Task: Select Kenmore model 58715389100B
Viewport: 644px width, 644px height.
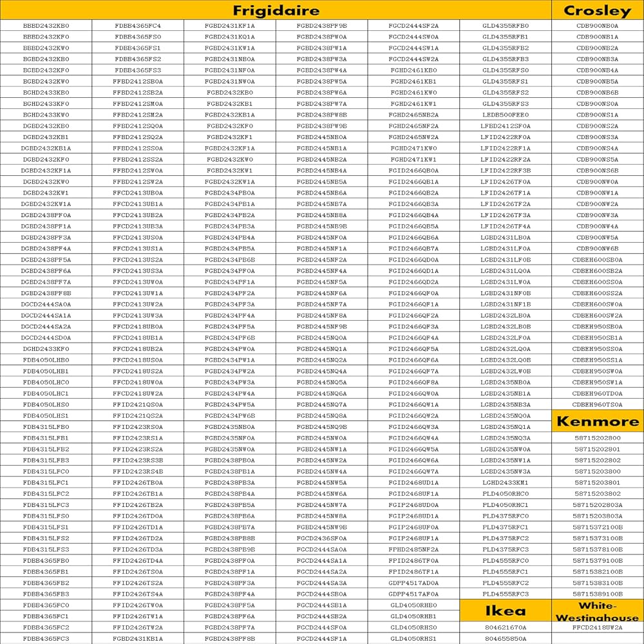Action: [x=597, y=594]
